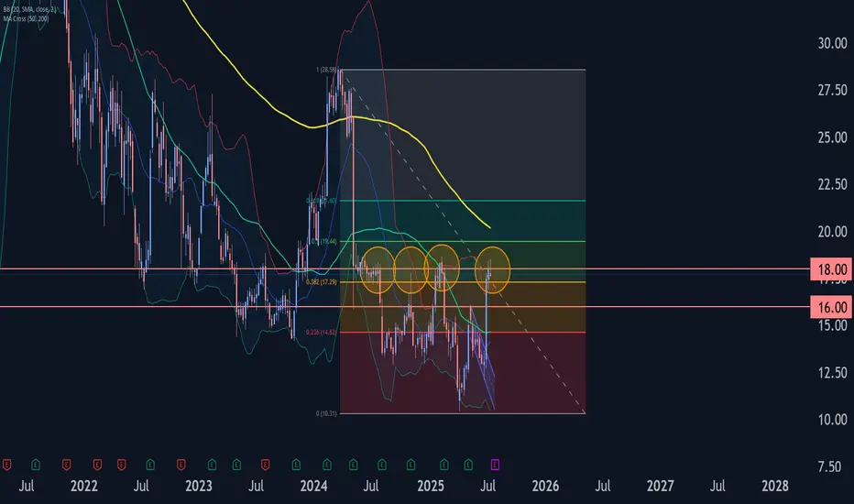The height and width of the screenshot is (504, 854).
Task: Click the 25.00 price scale value
Action: [832, 137]
